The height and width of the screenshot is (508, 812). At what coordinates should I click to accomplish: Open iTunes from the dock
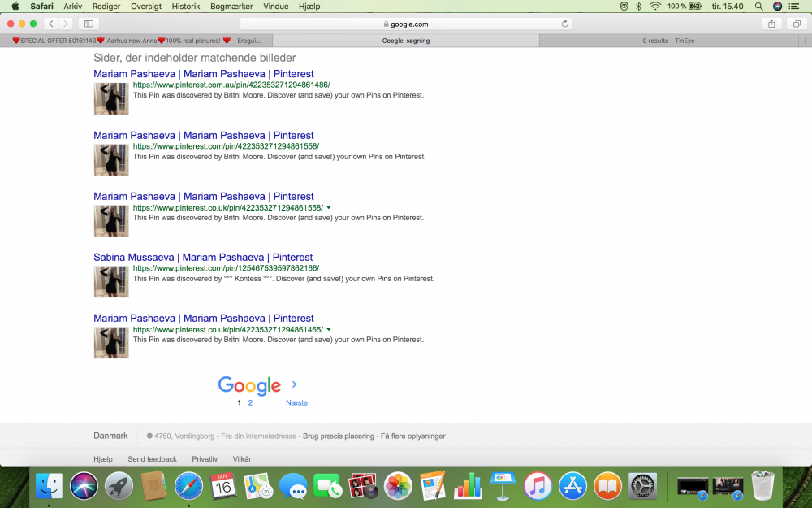click(538, 486)
